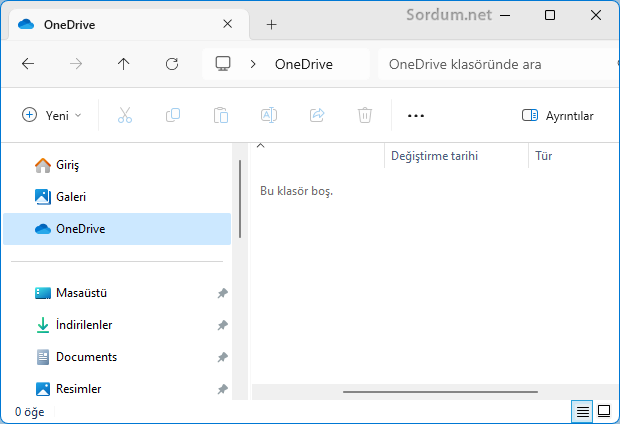Click the navigation pane vertical scrollbar
Image resolution: width=620 pixels, height=424 pixels.
240,199
